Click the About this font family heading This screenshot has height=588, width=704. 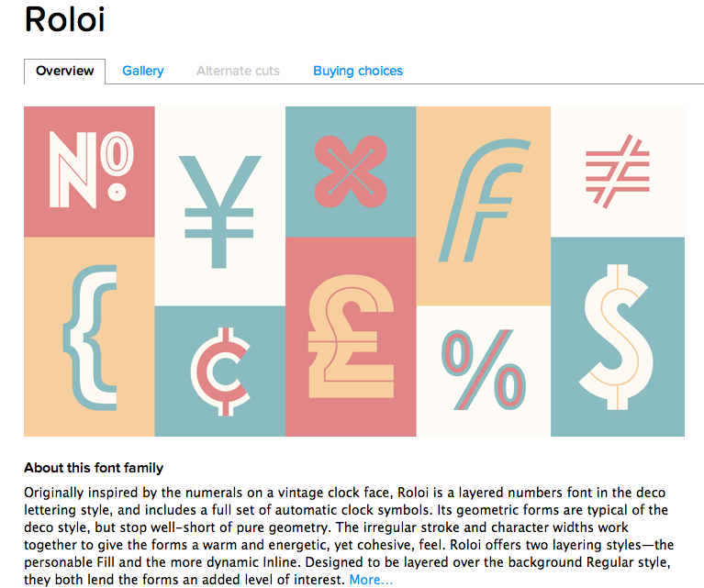(x=94, y=468)
